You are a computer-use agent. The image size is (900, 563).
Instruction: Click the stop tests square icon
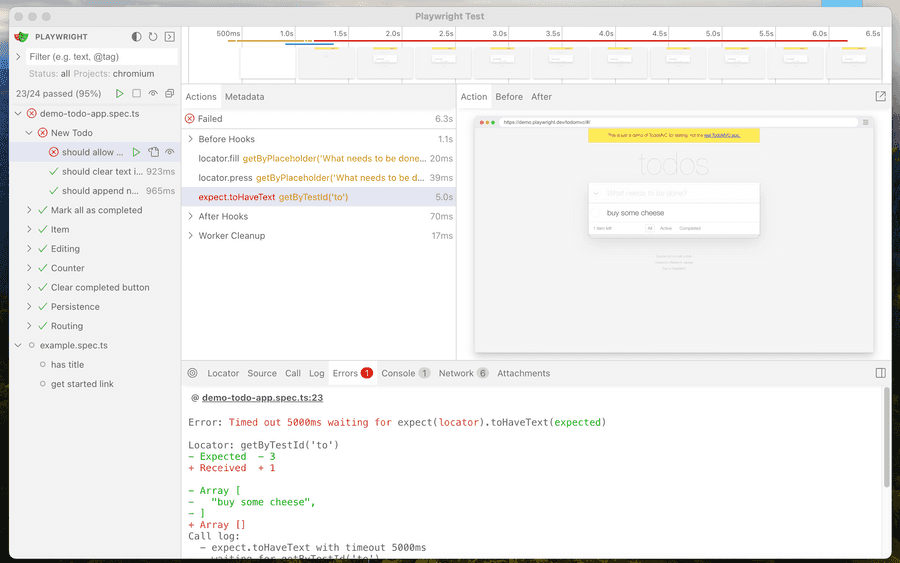click(136, 94)
